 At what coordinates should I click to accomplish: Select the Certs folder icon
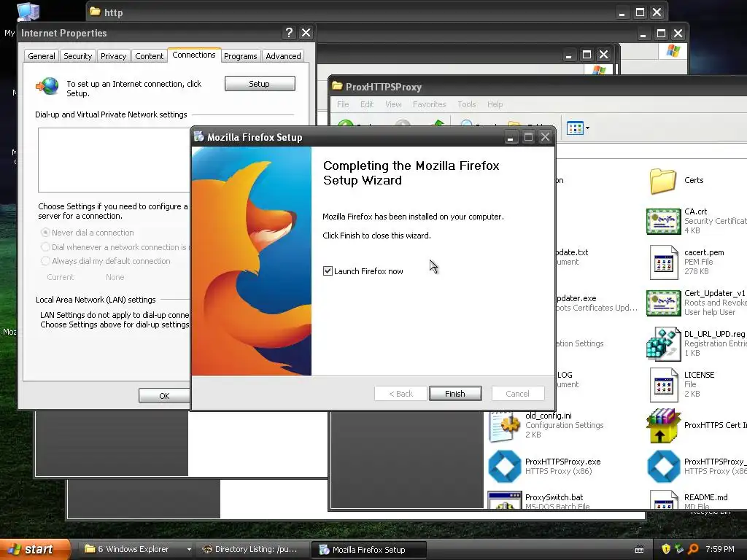(x=663, y=181)
